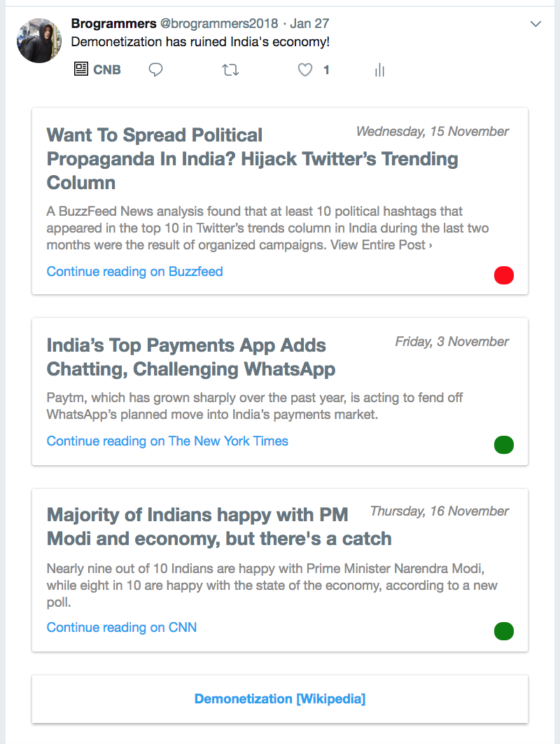Open Majority of Indians happy headline
Image resolution: width=560 pixels, height=744 pixels.
(219, 527)
